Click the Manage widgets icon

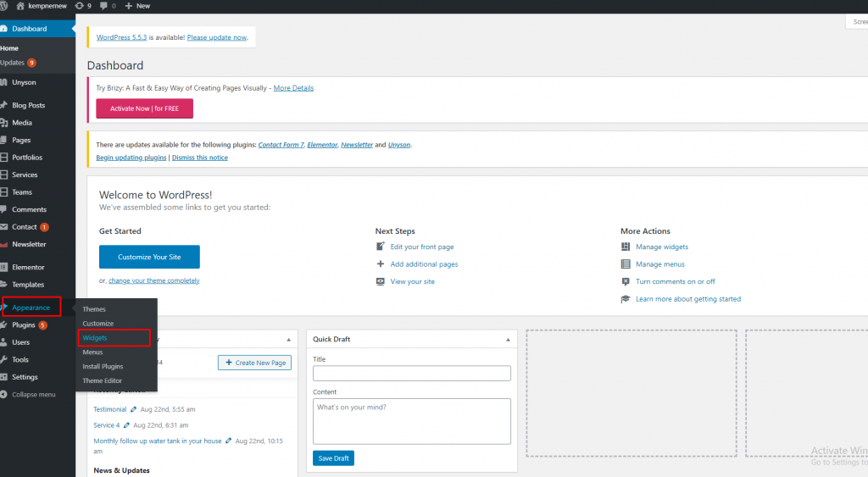pos(626,247)
